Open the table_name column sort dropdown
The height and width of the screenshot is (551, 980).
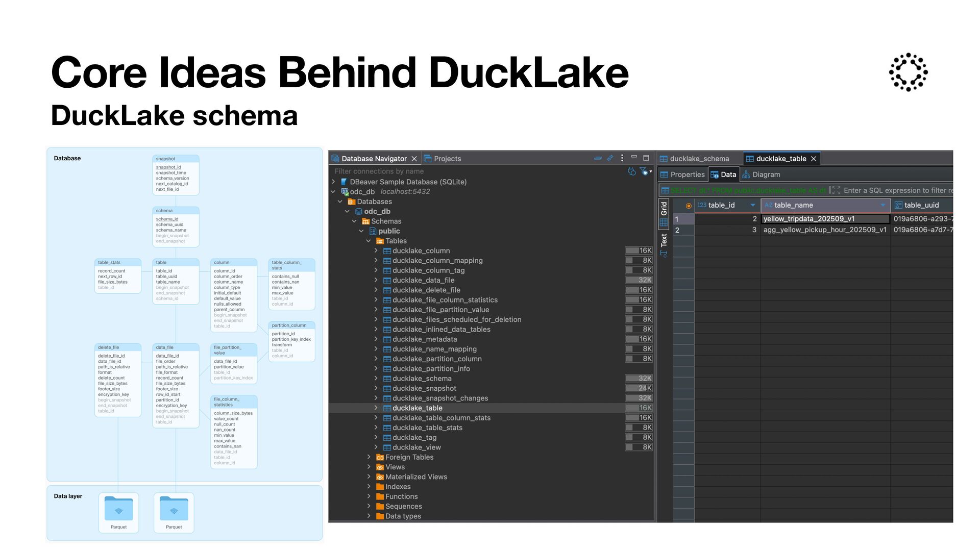[x=883, y=205]
